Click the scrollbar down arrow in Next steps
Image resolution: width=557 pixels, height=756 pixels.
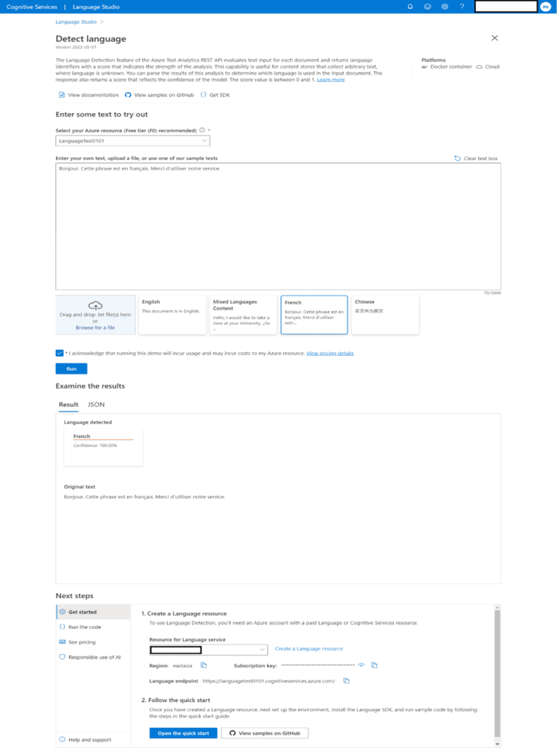[x=497, y=744]
